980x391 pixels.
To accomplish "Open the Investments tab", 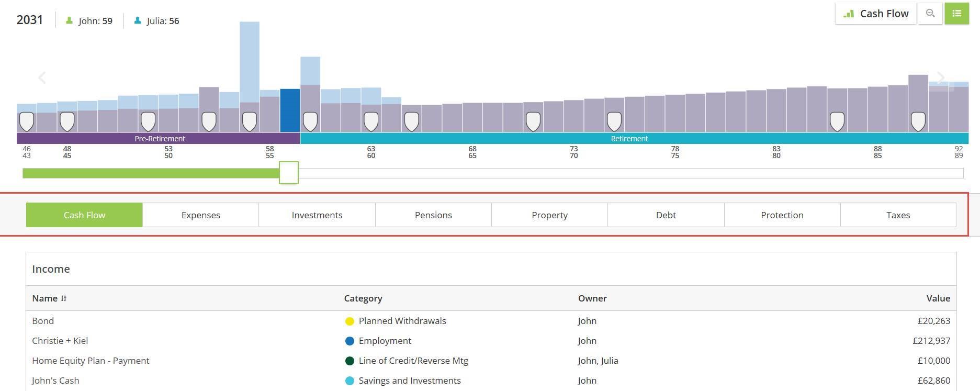I will (x=317, y=215).
